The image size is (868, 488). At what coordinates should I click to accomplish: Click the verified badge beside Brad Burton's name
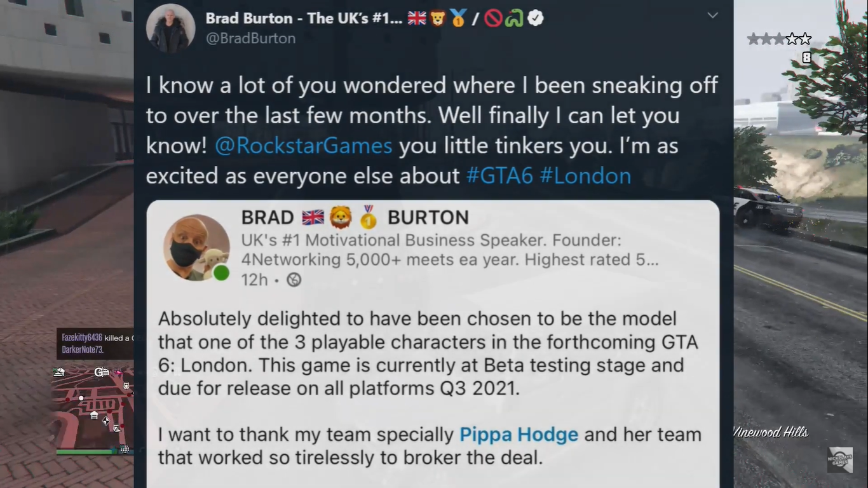[536, 18]
